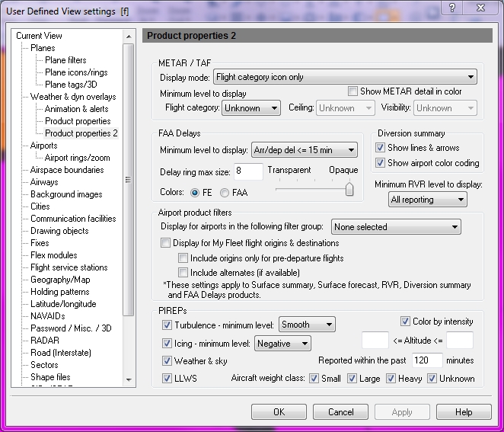This screenshot has width=504, height=432.
Task: Select Drawing objects tree item
Action: pos(59,231)
